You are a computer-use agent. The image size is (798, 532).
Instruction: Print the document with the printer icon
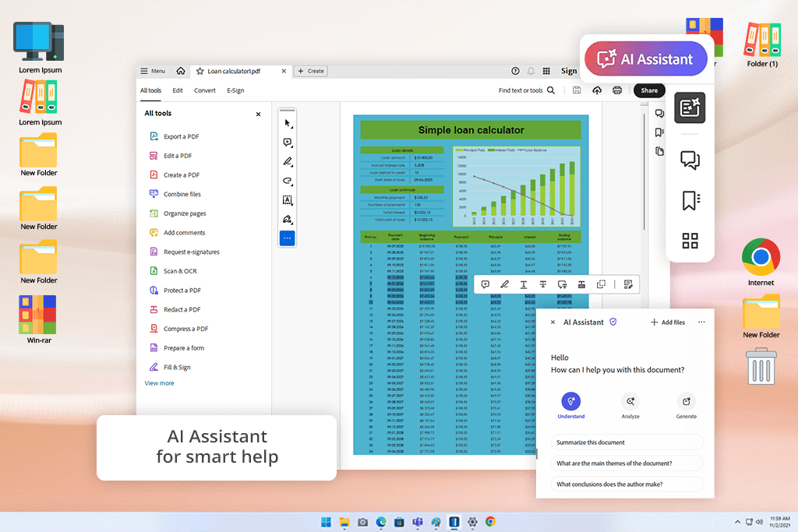click(617, 90)
